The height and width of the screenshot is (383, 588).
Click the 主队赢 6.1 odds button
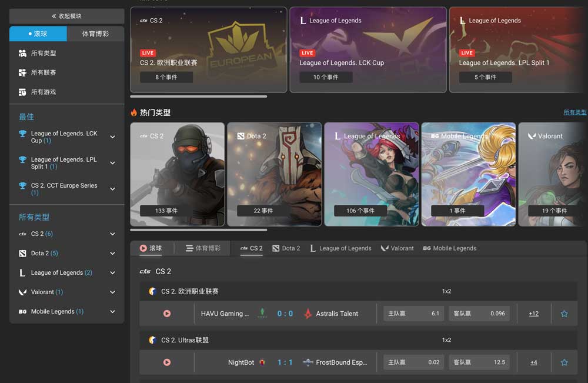point(413,314)
